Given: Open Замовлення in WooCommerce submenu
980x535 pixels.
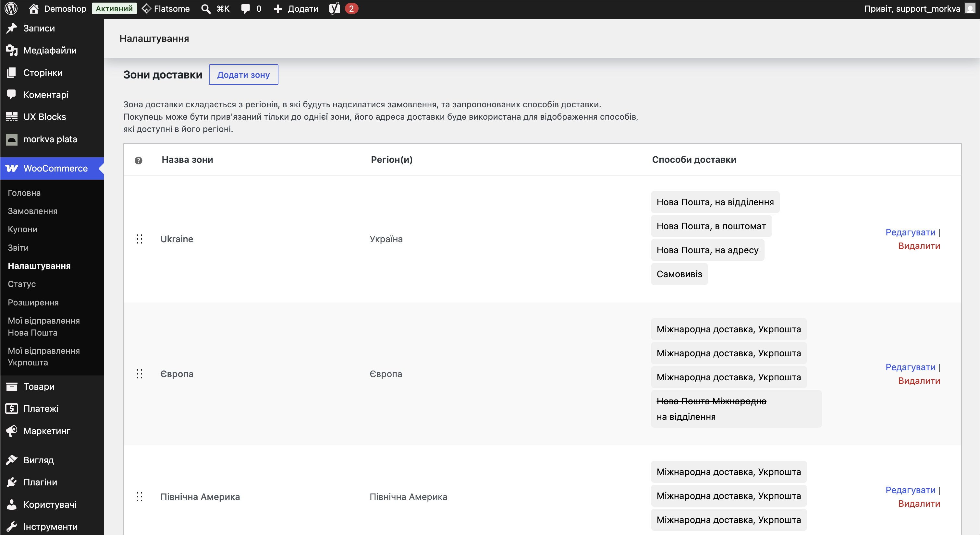Looking at the screenshot, I should pos(33,211).
